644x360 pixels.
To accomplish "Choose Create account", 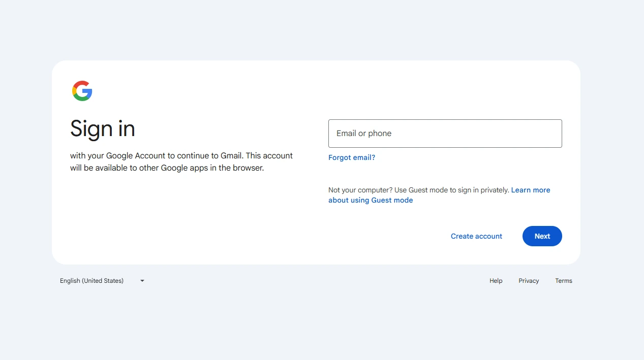I will [x=476, y=236].
